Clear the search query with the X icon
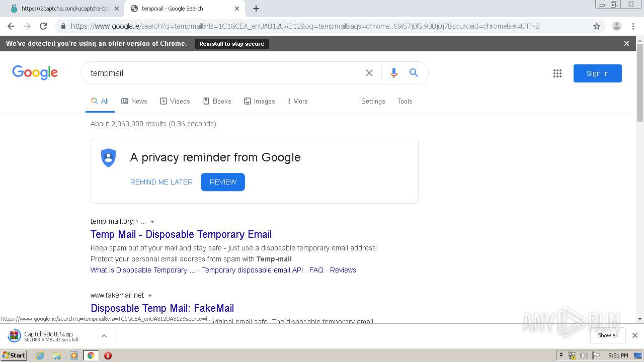The height and width of the screenshot is (362, 644). pyautogui.click(x=369, y=73)
